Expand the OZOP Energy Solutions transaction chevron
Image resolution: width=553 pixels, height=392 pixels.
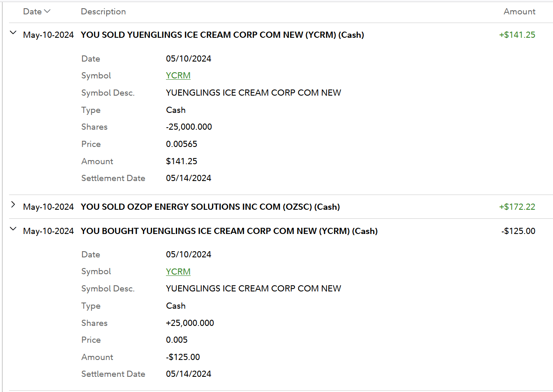[x=13, y=205]
